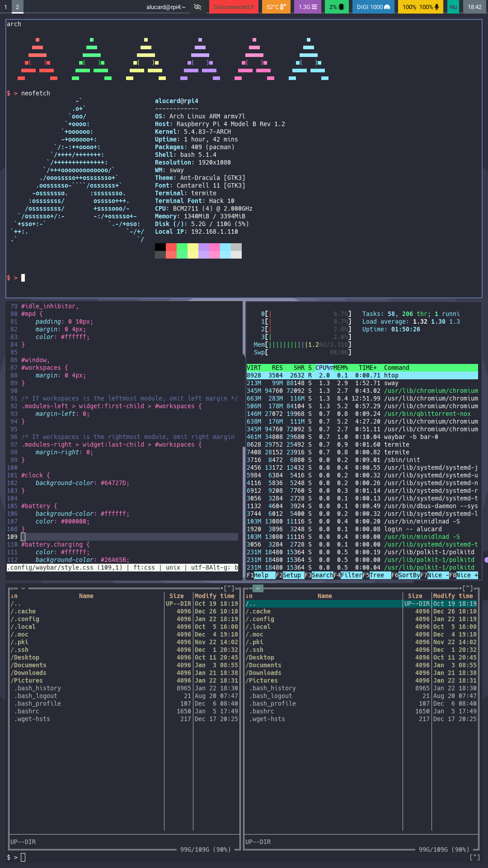Select the waybar -b bar-0 process row
This screenshot has width=488, height=868.
tap(362, 437)
